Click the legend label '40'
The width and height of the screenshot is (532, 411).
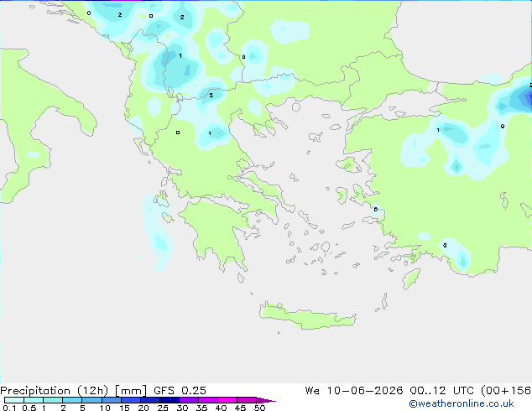[x=221, y=408]
